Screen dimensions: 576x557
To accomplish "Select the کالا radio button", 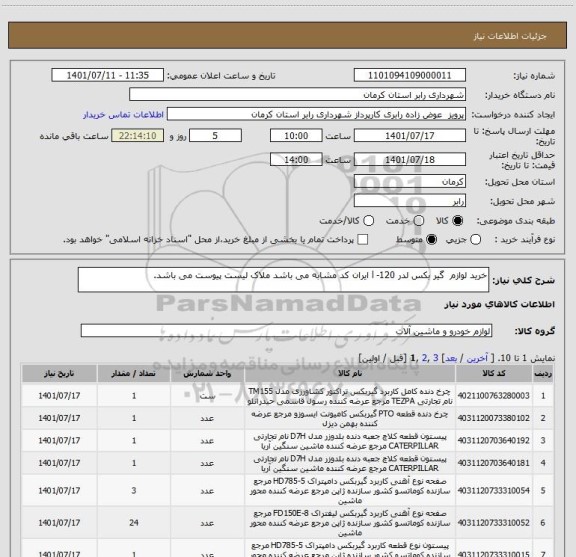I will click(458, 221).
